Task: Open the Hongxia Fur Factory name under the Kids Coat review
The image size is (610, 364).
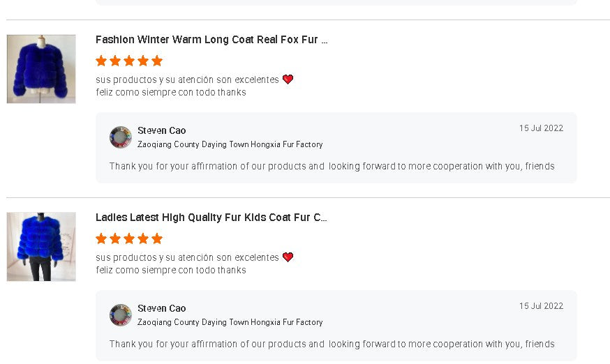Action: click(230, 322)
